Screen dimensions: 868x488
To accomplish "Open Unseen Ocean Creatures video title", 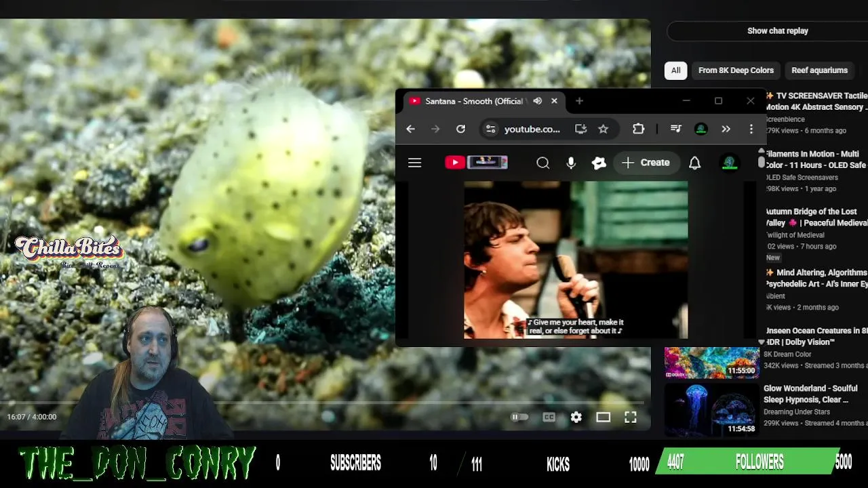I will pos(816,336).
